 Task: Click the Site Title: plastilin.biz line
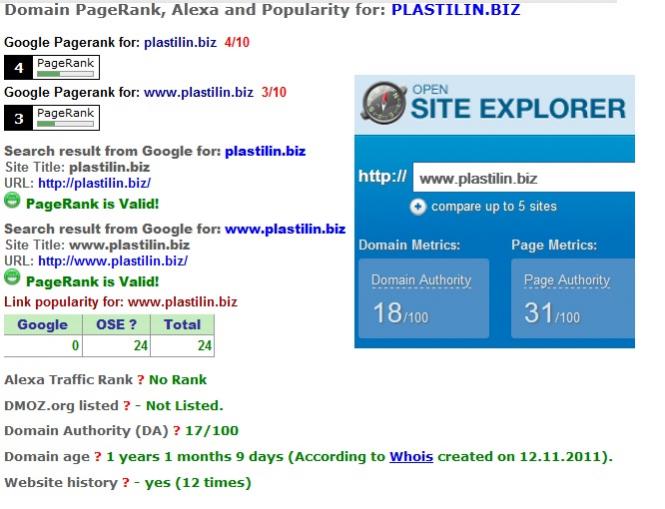(78, 167)
